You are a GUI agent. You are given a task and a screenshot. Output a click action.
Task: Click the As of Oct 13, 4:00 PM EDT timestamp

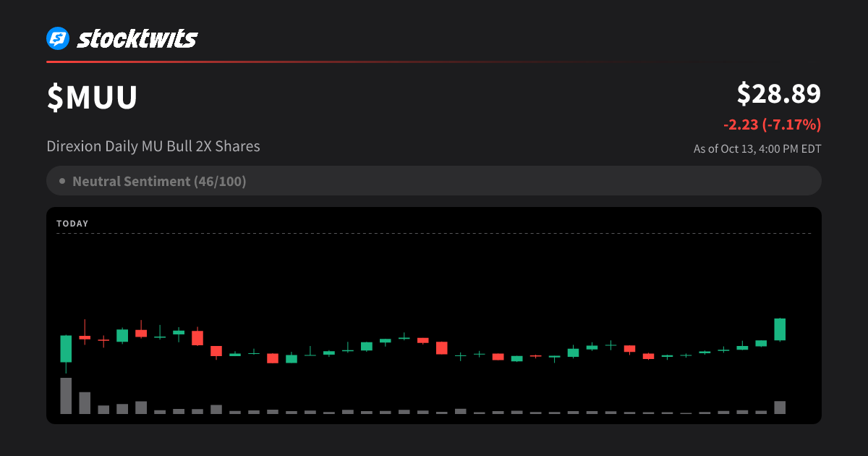(x=757, y=149)
